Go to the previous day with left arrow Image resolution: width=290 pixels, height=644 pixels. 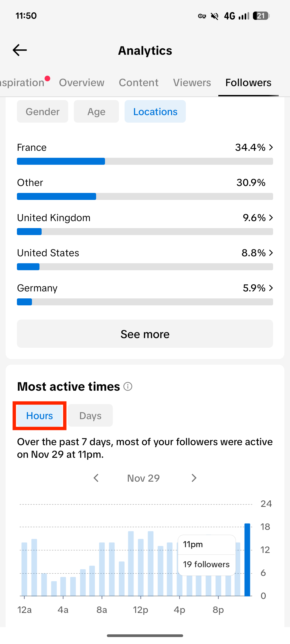[x=96, y=478]
